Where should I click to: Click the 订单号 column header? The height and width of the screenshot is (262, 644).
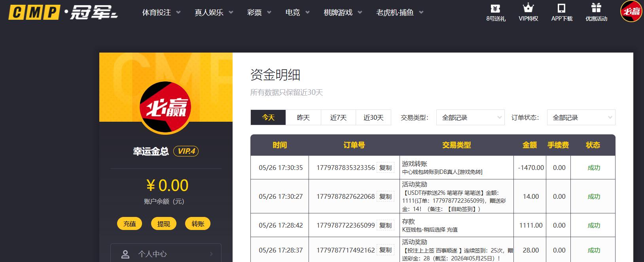coord(354,145)
